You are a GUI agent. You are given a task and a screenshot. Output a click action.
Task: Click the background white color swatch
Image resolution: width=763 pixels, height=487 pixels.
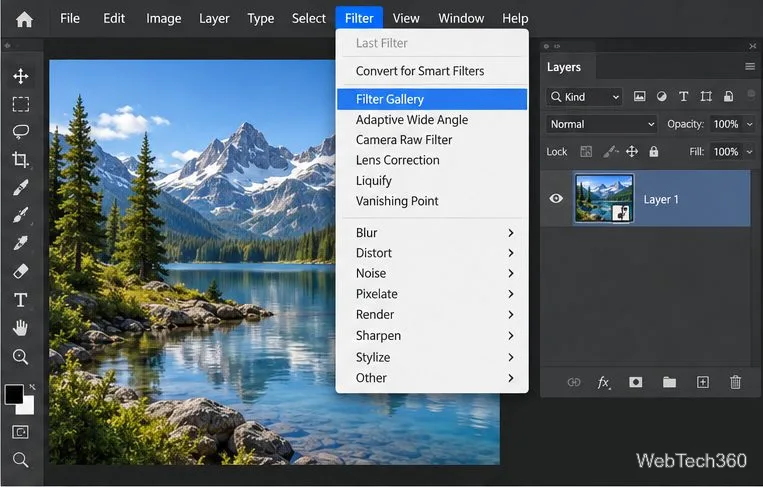(27, 407)
